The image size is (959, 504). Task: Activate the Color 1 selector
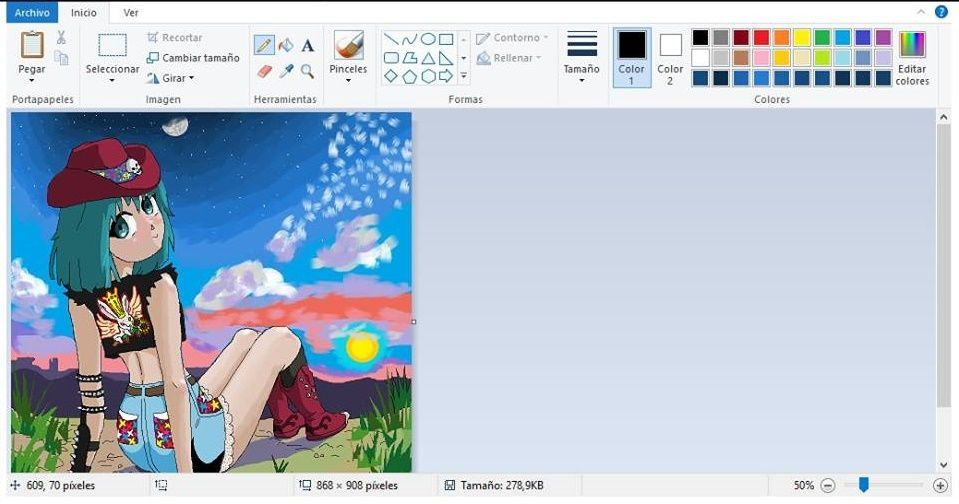(x=631, y=56)
